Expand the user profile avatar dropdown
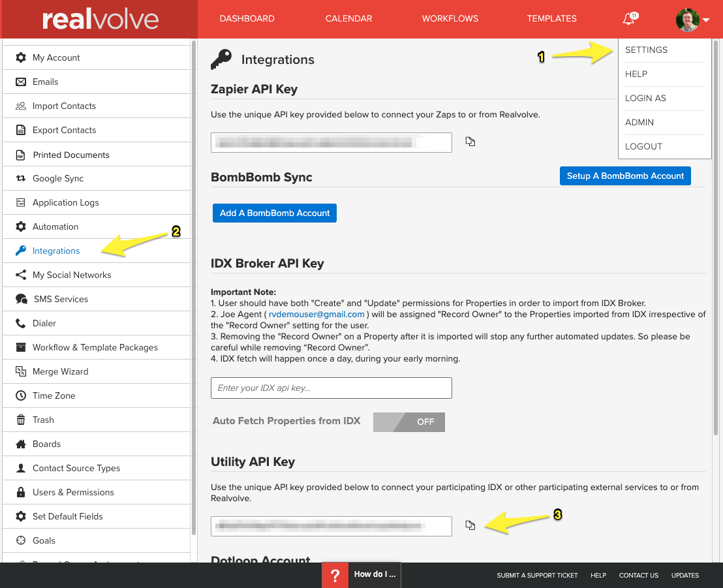This screenshot has height=588, width=723. (x=692, y=20)
